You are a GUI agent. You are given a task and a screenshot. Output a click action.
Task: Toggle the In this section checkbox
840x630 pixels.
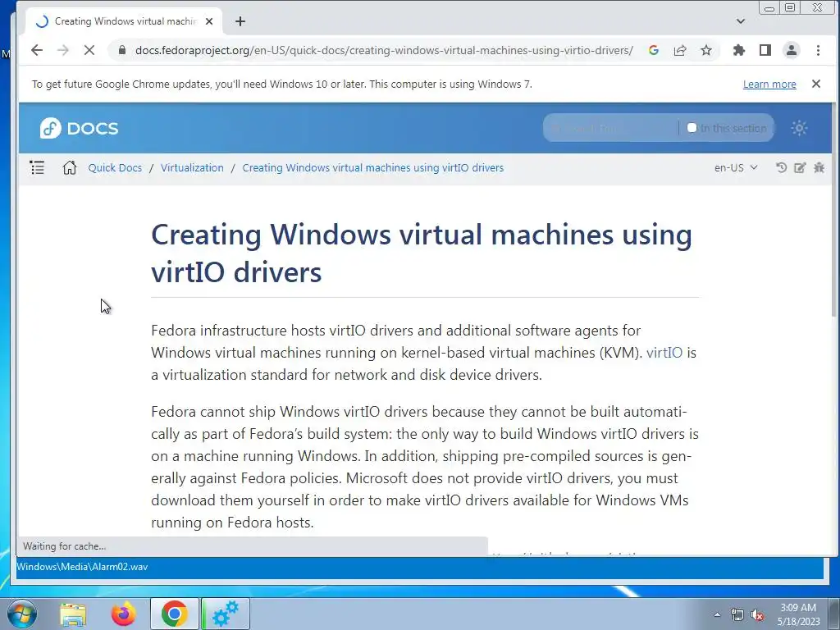(692, 128)
